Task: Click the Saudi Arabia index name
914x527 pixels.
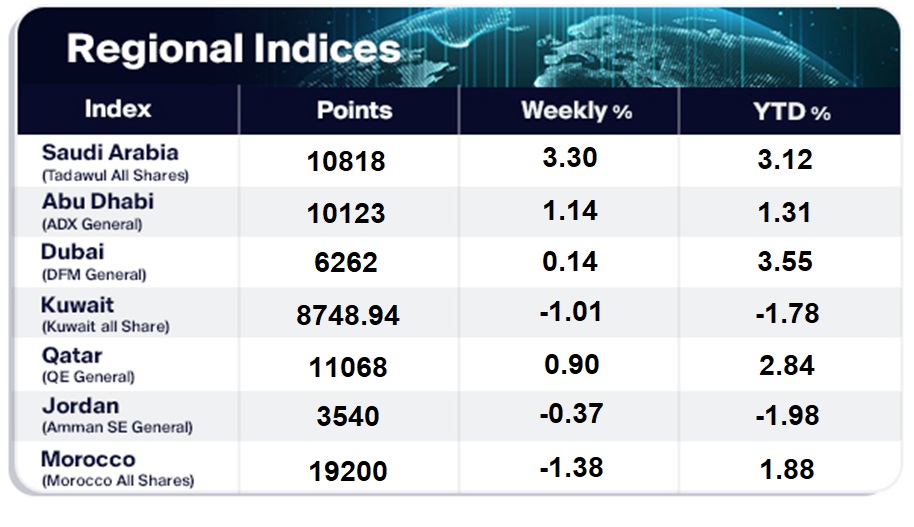Action: pyautogui.click(x=110, y=153)
